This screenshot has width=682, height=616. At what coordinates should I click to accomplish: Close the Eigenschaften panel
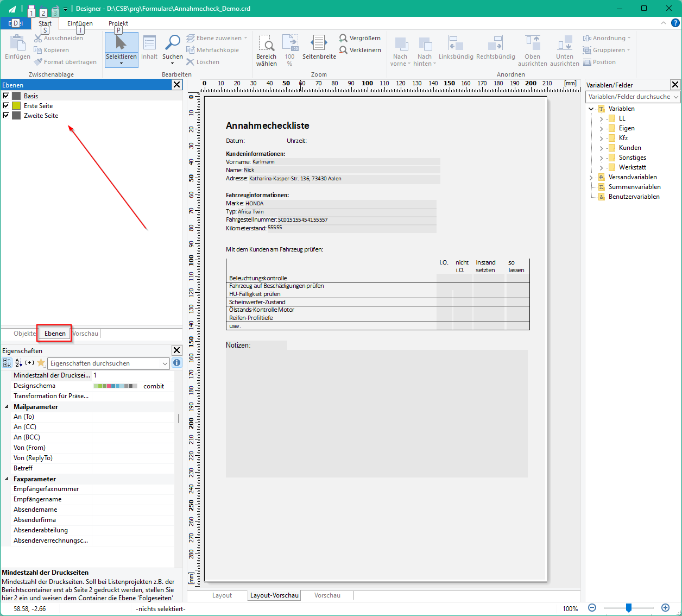[x=176, y=350]
